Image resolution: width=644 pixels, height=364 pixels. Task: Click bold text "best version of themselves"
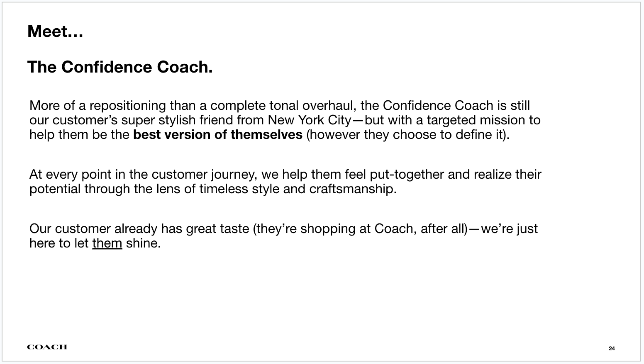click(x=217, y=135)
